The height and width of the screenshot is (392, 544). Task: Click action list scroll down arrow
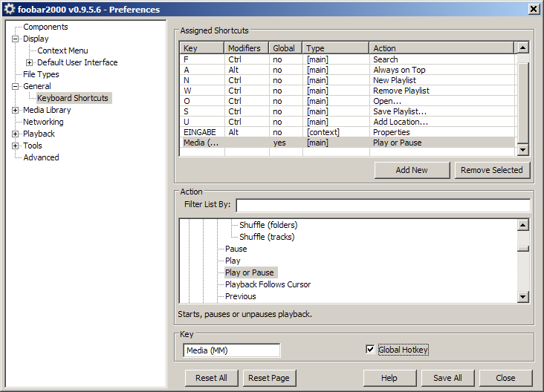click(522, 297)
